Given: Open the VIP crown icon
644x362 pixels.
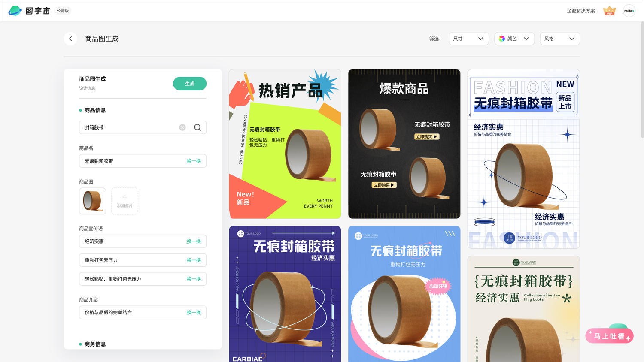Looking at the screenshot, I should pos(609,11).
